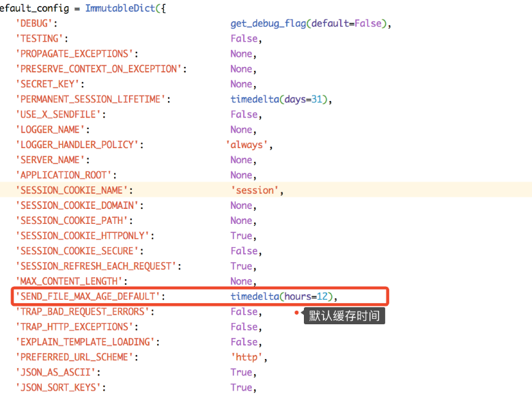Select the 'SECRET_KEY' config key
Image resolution: width=532 pixels, height=398 pixels.
52,84
